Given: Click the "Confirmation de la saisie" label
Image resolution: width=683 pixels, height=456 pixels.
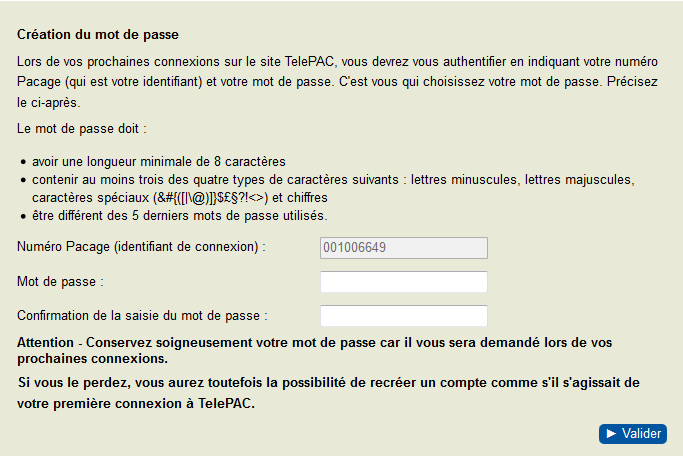Looking at the screenshot, I should point(142,316).
